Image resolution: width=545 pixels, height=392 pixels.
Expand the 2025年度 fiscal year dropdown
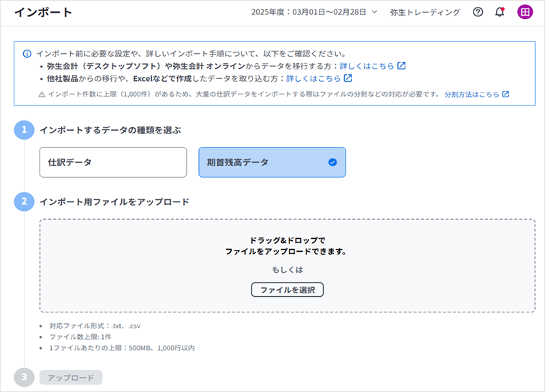[x=314, y=12]
